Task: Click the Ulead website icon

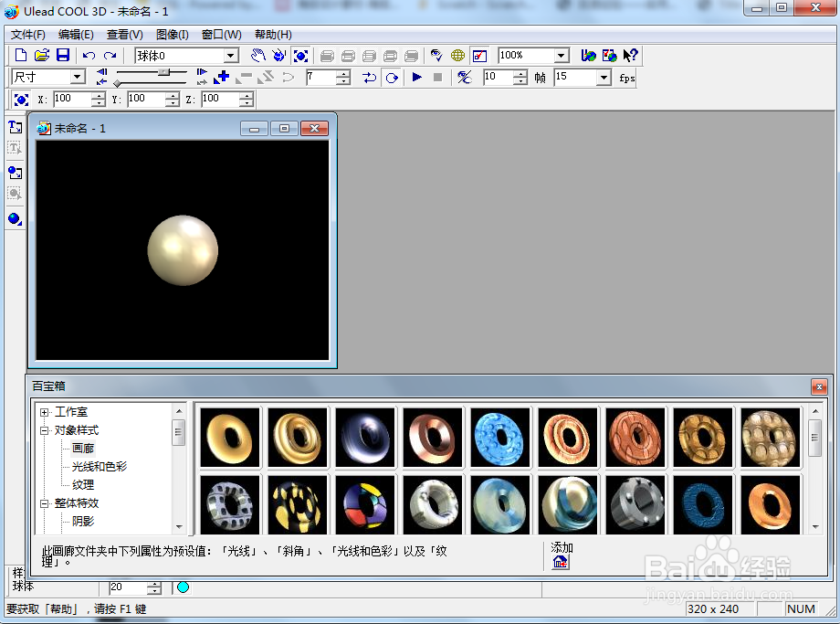Action: pyautogui.click(x=588, y=55)
